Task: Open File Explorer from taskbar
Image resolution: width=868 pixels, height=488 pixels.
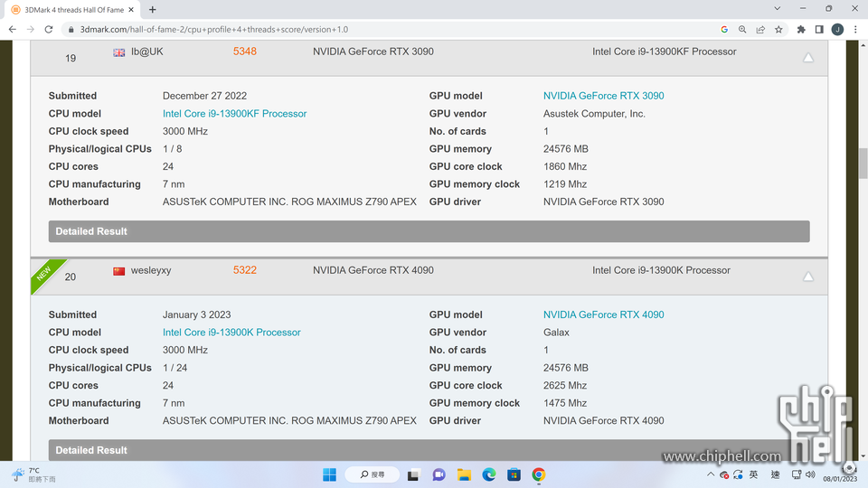Action: (464, 474)
